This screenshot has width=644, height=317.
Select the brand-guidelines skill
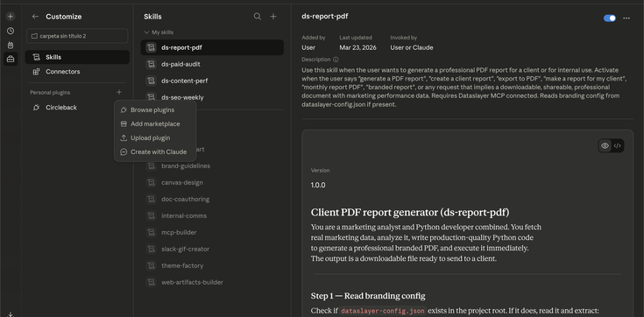(x=212, y=166)
